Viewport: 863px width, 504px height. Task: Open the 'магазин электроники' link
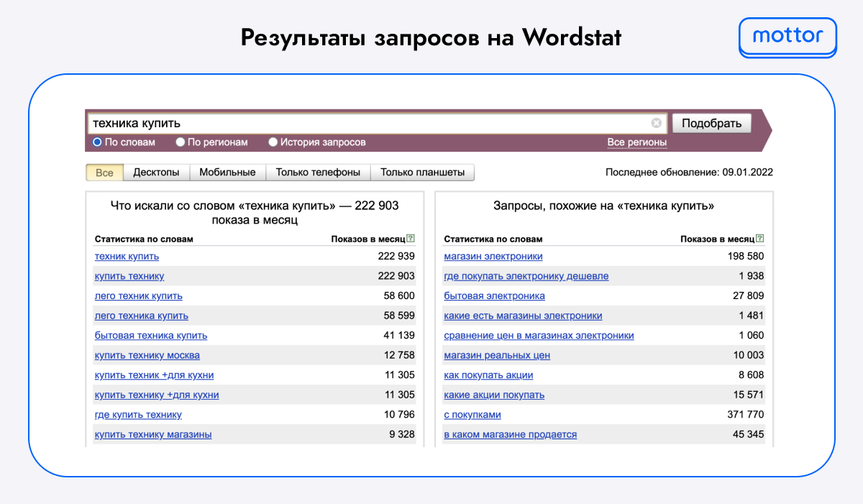click(493, 257)
